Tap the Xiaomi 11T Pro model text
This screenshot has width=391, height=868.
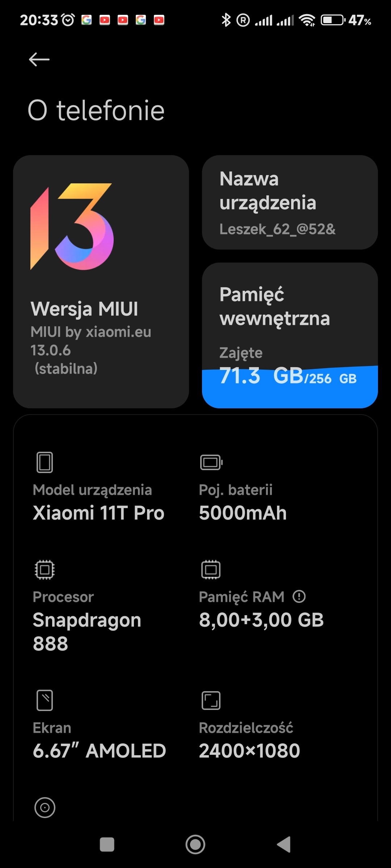98,513
